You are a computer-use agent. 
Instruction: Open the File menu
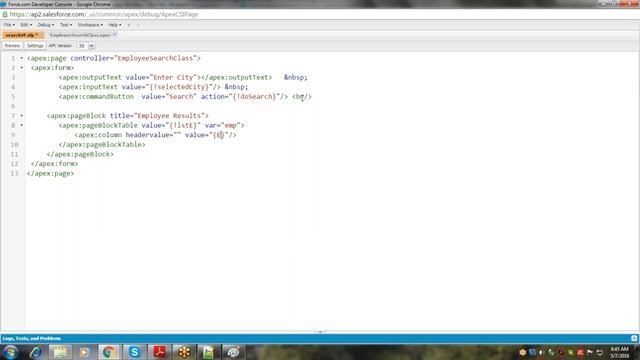pyautogui.click(x=9, y=25)
